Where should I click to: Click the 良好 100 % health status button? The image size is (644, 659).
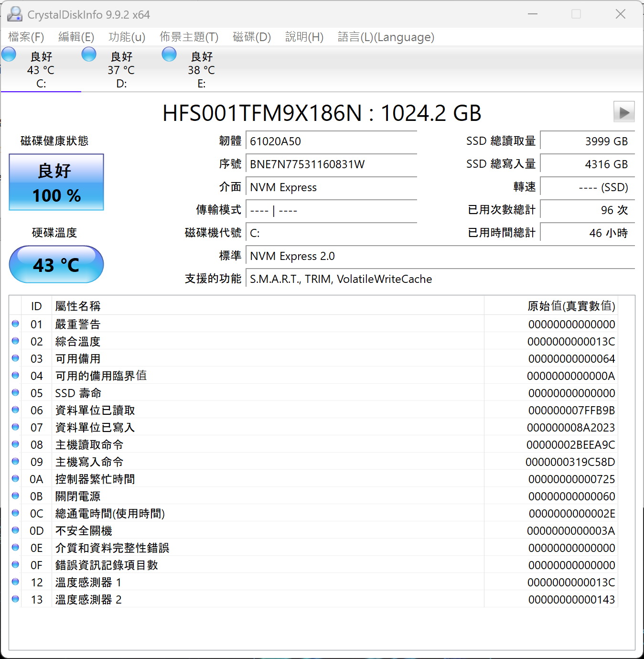pos(56,182)
